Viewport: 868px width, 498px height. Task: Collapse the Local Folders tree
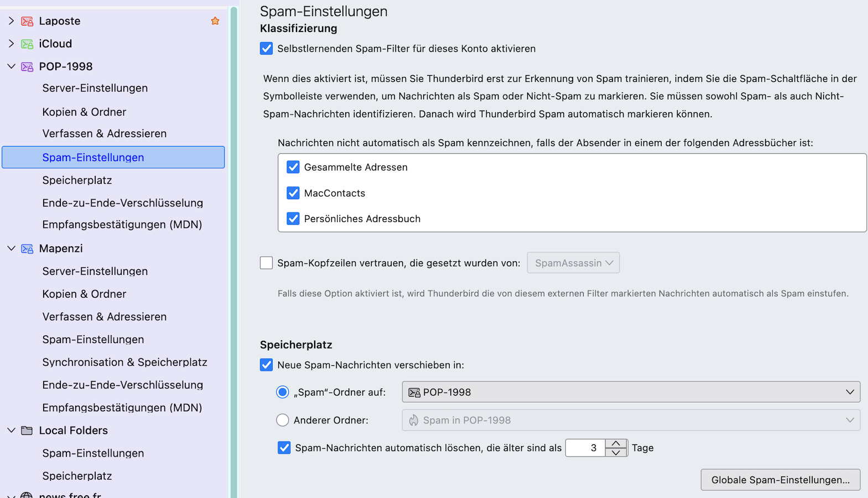(x=11, y=430)
